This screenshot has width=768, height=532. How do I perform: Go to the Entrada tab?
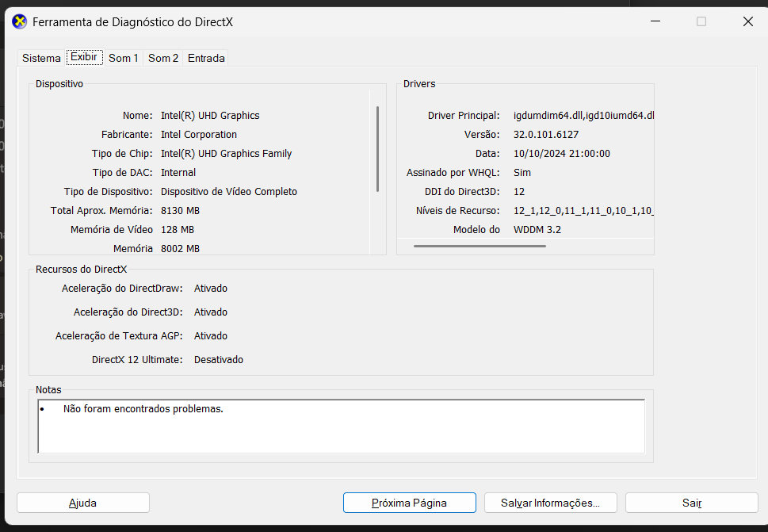[x=206, y=58]
